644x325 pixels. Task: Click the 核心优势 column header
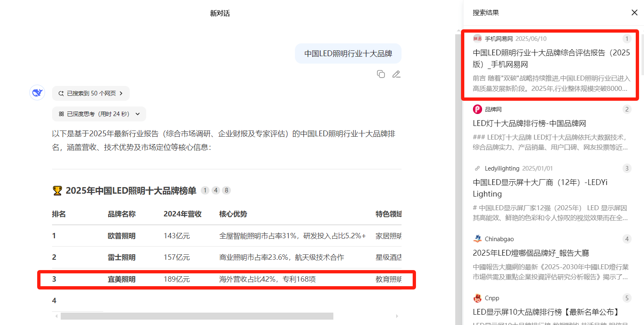[x=233, y=214]
